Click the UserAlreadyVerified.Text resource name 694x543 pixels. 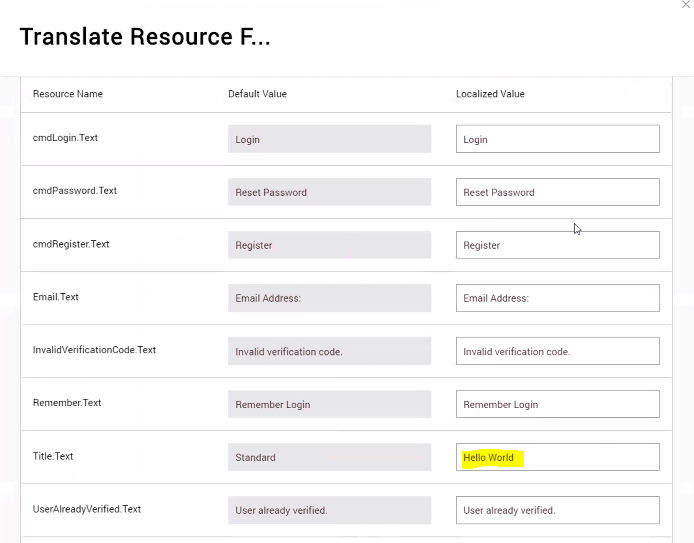(x=87, y=509)
